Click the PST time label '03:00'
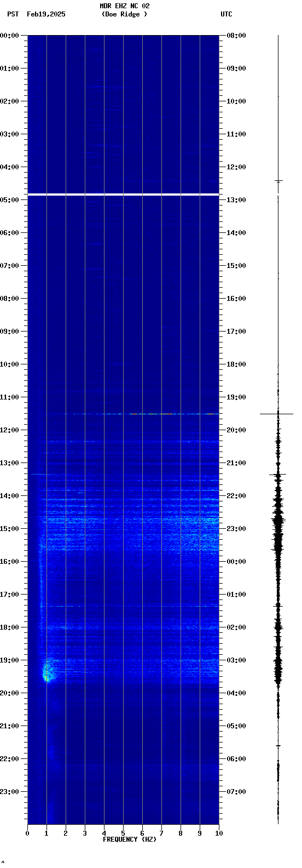Screen dimensions: 302x868 pyautogui.click(x=10, y=134)
